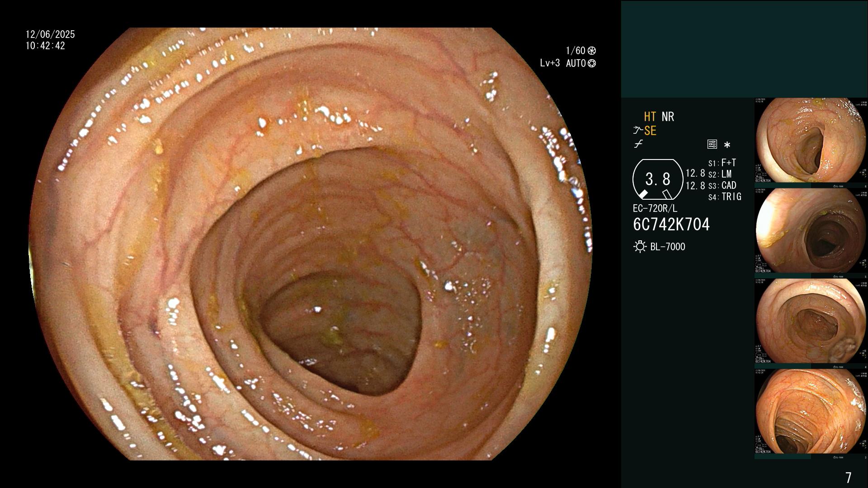
Task: Click the S2: LM switch assignment
Action: 720,174
